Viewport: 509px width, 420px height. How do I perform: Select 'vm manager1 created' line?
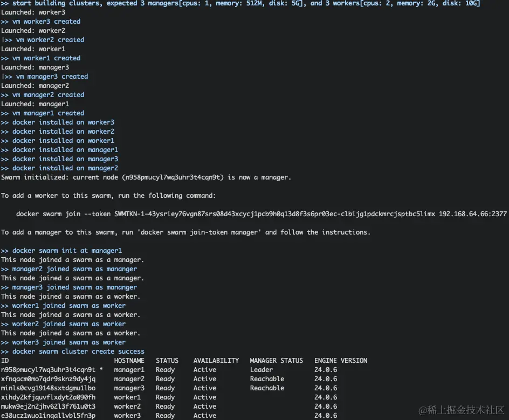tap(43, 113)
